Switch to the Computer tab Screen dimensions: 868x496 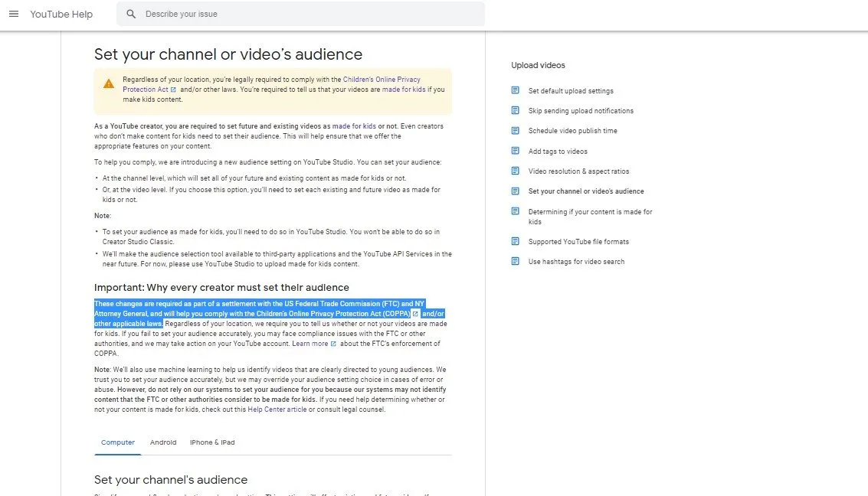118,442
